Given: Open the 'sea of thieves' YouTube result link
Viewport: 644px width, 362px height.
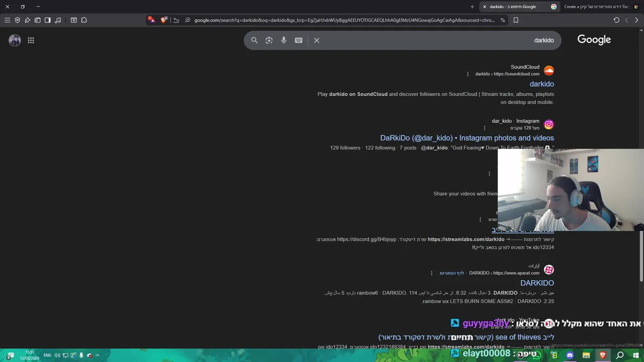Looking at the screenshot, I should (x=466, y=337).
